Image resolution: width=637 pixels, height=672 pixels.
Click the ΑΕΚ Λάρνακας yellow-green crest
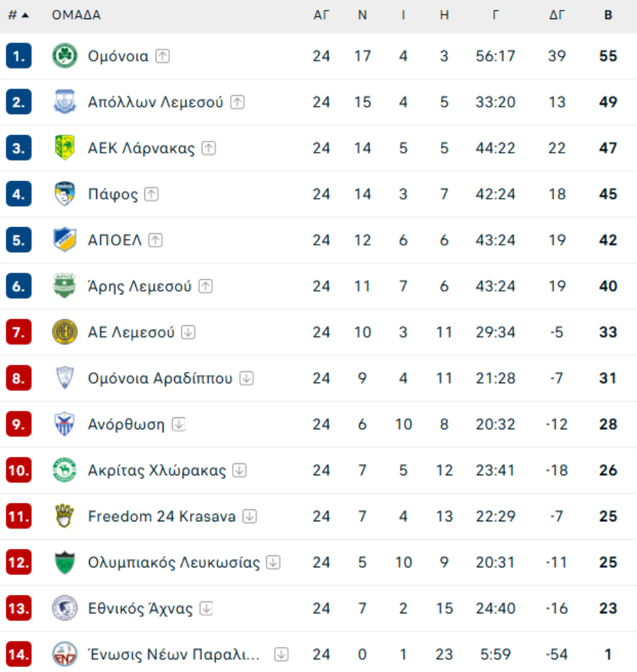point(64,148)
